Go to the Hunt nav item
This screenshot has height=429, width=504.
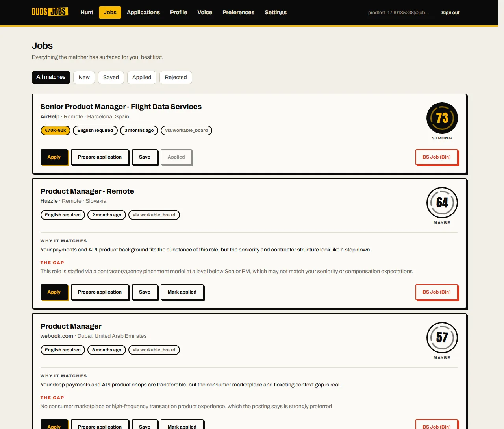pyautogui.click(x=87, y=13)
